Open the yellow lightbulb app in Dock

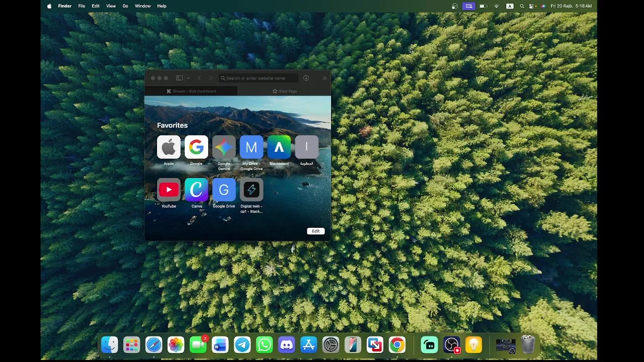[x=474, y=345]
